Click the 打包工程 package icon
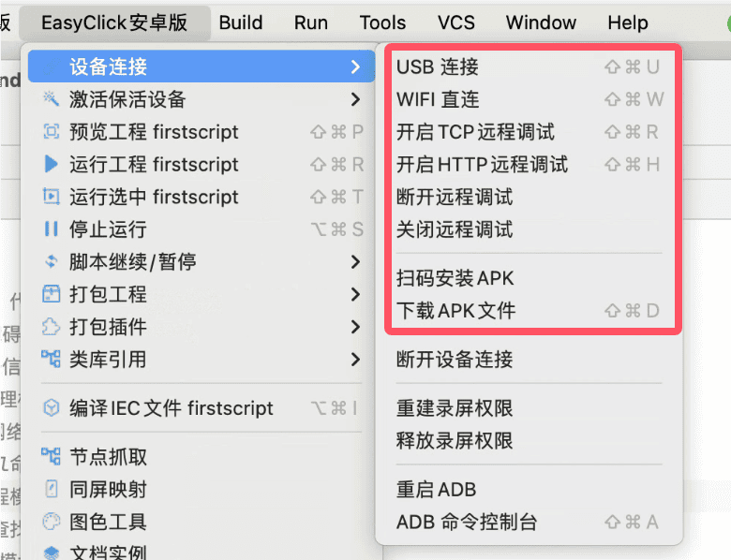This screenshot has height=560, width=731. [51, 294]
